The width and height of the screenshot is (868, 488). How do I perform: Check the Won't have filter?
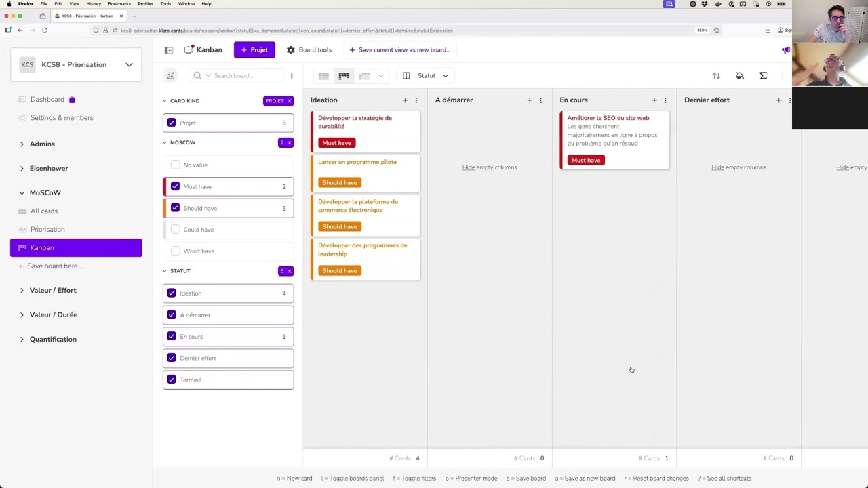(176, 251)
